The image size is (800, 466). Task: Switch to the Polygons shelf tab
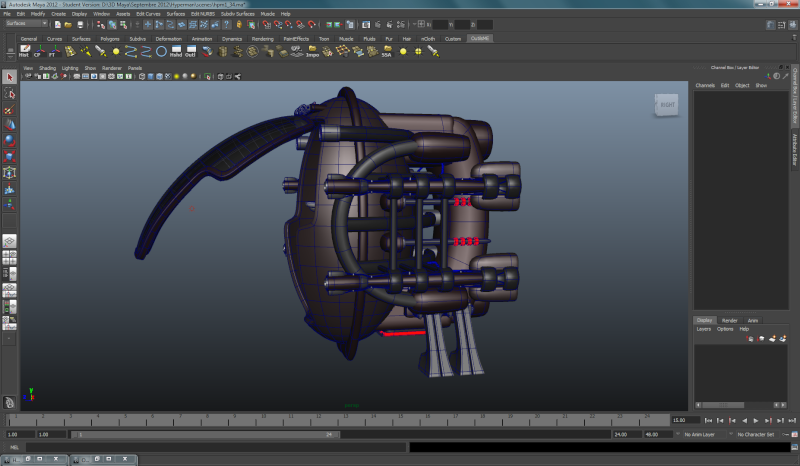pos(110,39)
